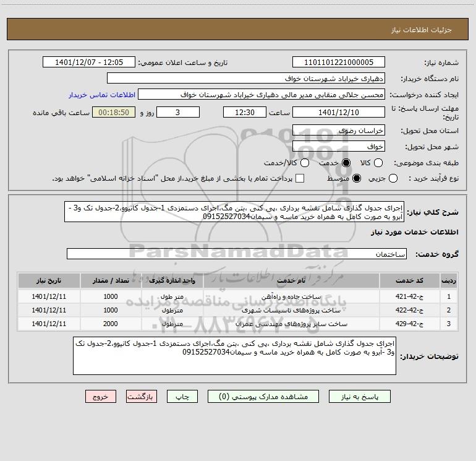The width and height of the screenshot is (476, 461).
Task: Click the remaining time field 00:18:50
Action: tap(114, 112)
